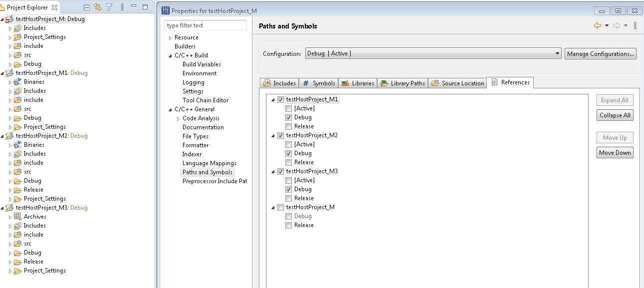Click the Back navigation arrow in Properties

pyautogui.click(x=598, y=26)
